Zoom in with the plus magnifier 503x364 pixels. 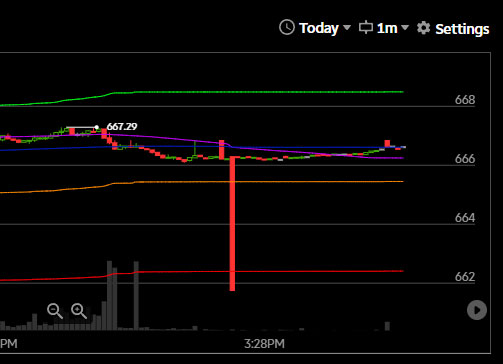pos(79,311)
